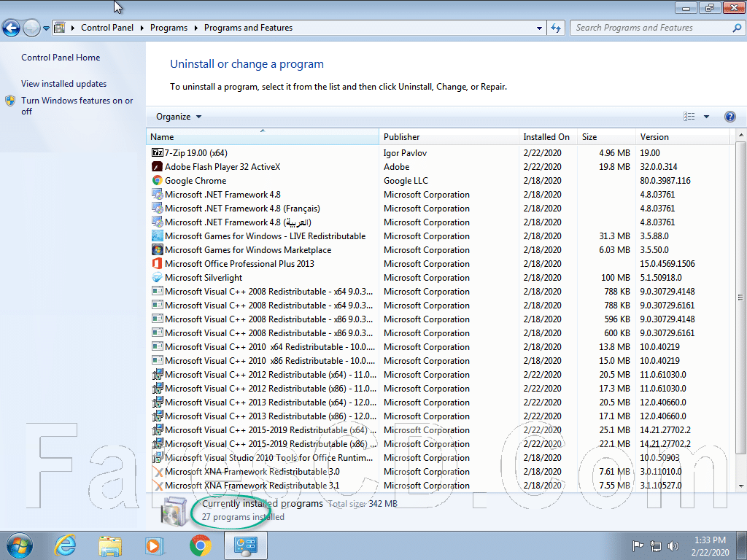Click the Control Panel taskbar button
Image resolution: width=747 pixels, height=560 pixels.
tap(246, 545)
